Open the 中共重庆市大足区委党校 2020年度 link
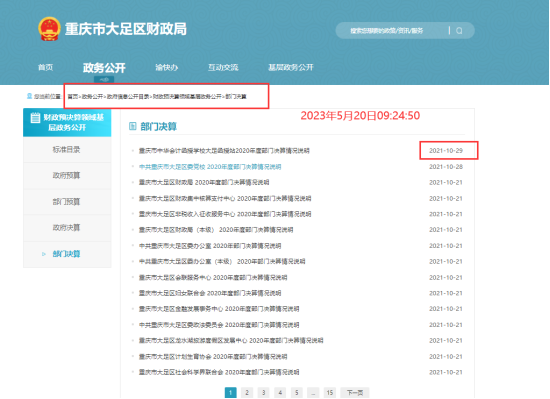This screenshot has height=399, width=550. pos(210,167)
